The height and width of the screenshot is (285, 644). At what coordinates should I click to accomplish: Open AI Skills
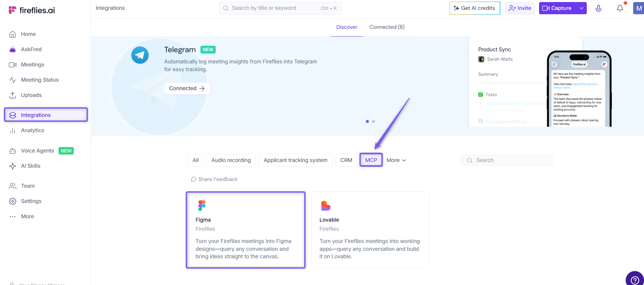[30, 166]
